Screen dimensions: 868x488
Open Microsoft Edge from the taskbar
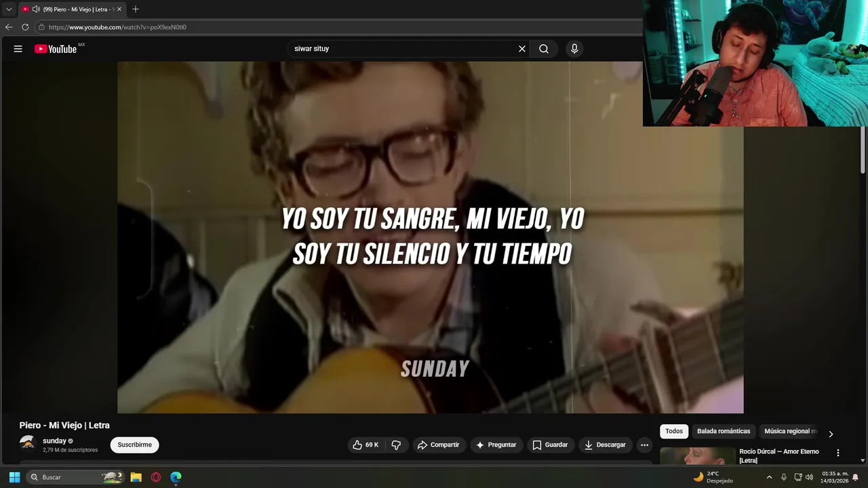[x=176, y=477]
